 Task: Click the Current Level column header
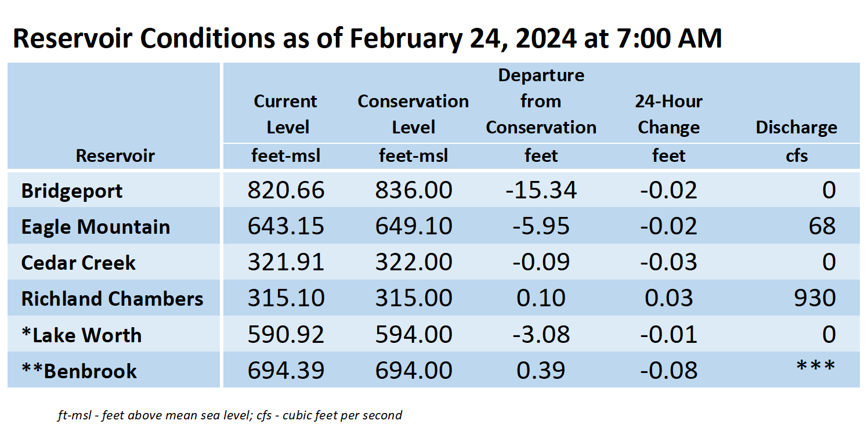click(286, 114)
